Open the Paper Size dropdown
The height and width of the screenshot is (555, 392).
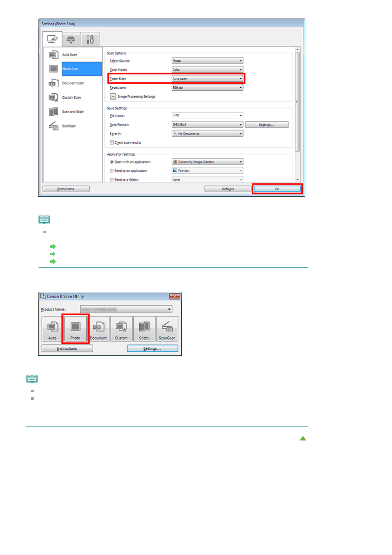click(x=207, y=79)
